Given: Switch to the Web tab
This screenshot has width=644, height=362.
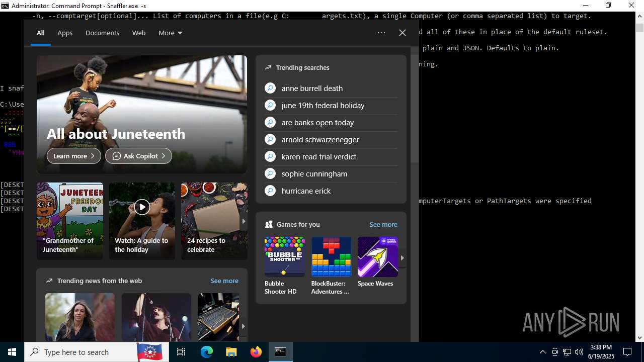Looking at the screenshot, I should 139,33.
